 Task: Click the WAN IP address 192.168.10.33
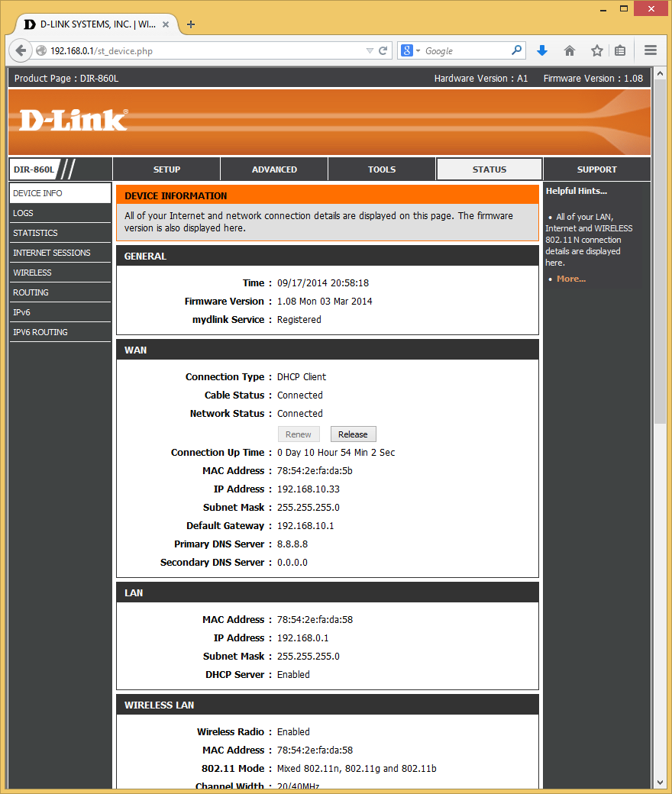(x=308, y=489)
